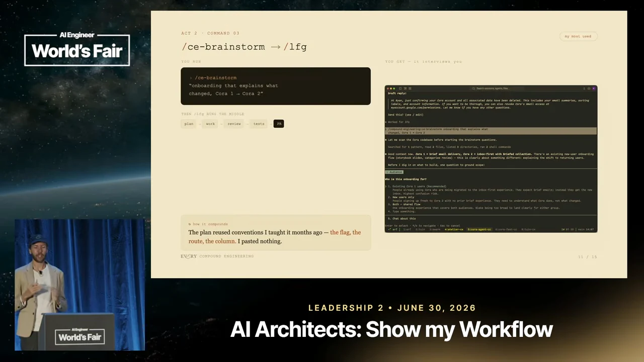Image resolution: width=644 pixels, height=362 pixels.
Task: Click the '/ce-brainstorm' command in the dark code box
Action: pos(215,78)
